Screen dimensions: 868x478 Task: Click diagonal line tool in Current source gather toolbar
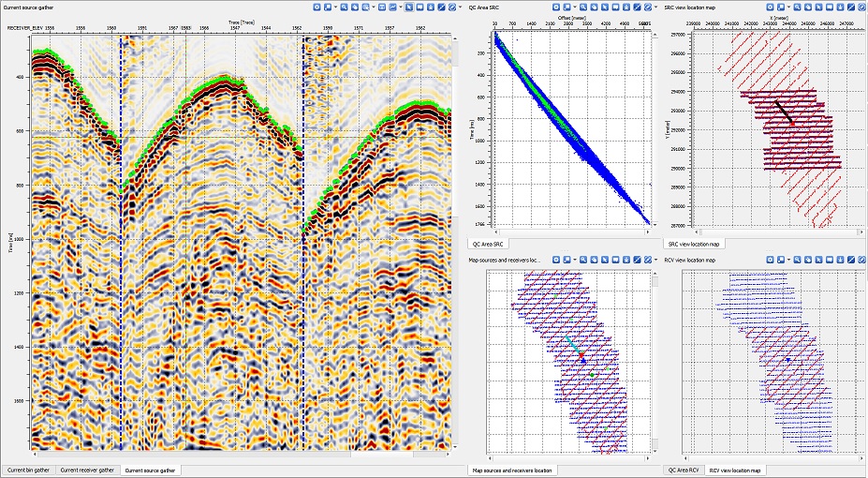pos(441,7)
